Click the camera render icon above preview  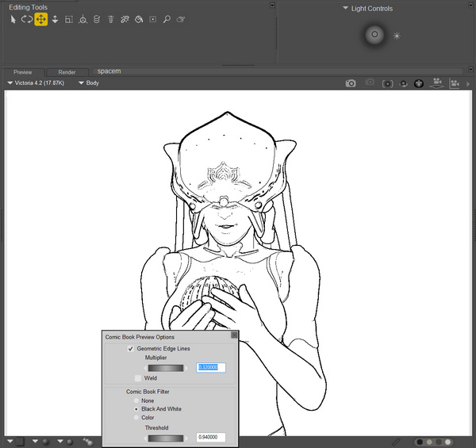[351, 82]
